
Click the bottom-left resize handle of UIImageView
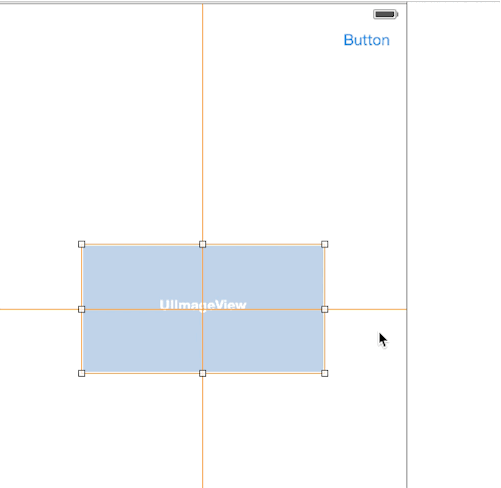point(82,373)
